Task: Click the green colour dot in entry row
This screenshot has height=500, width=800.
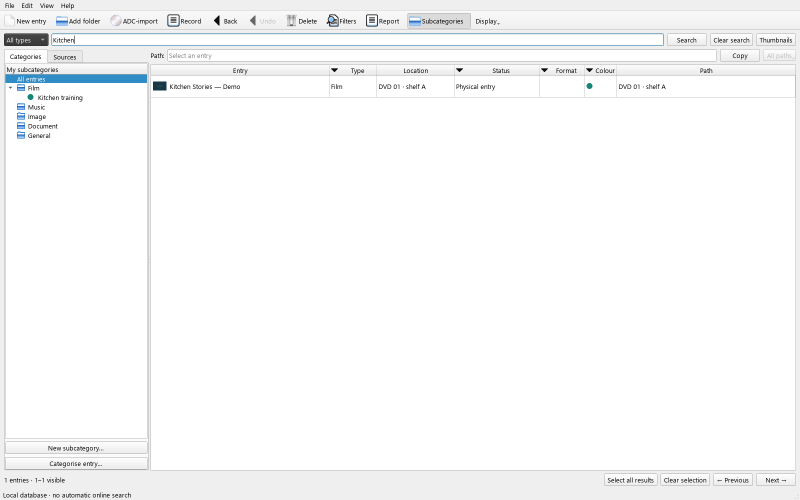Action: click(589, 86)
